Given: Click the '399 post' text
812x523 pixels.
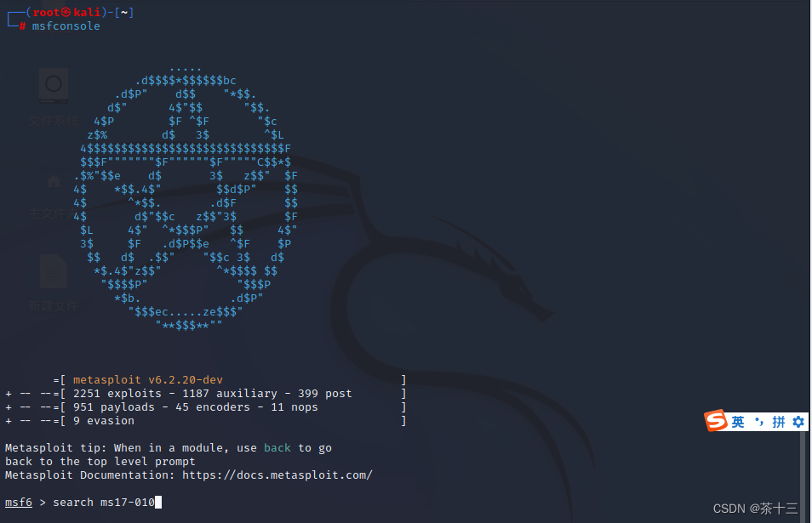Looking at the screenshot, I should click(324, 394).
